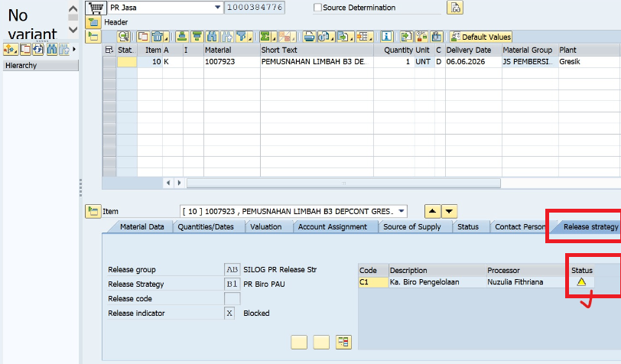Click the shopping cart document type icon
The image size is (621, 364).
coord(96,8)
